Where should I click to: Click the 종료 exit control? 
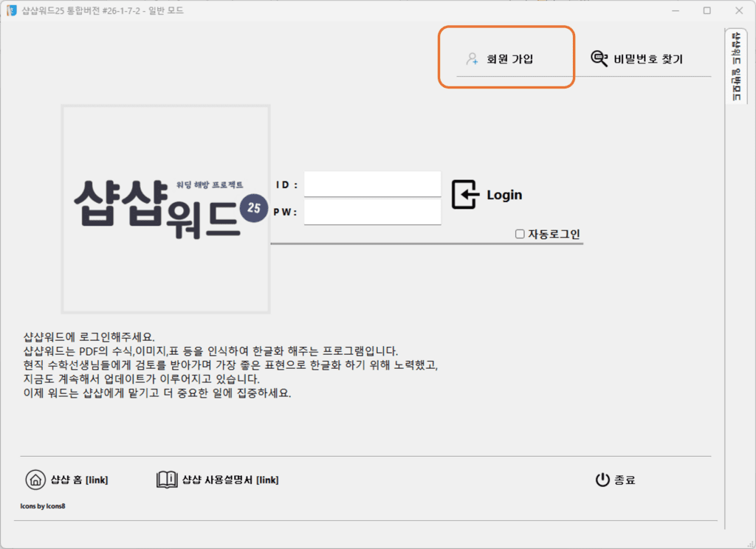[625, 480]
